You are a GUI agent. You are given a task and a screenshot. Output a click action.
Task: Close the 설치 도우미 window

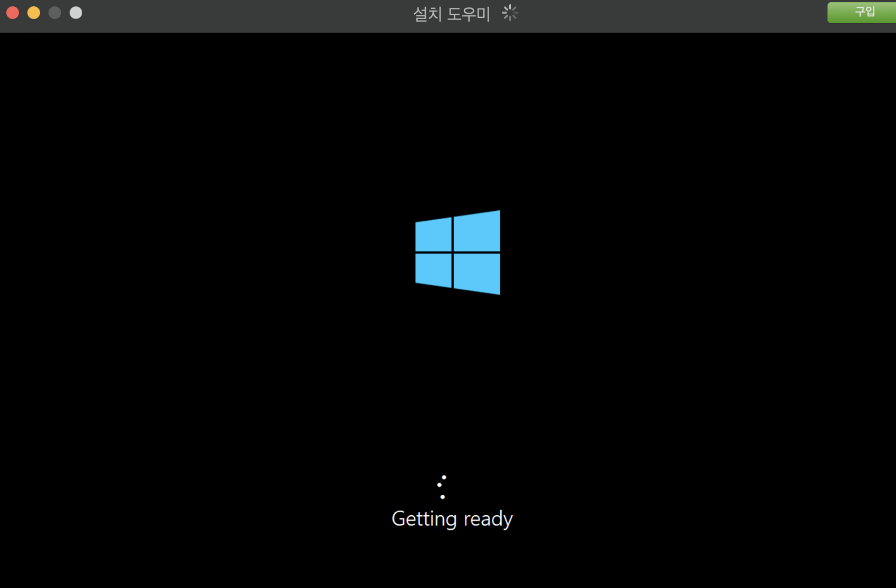(x=13, y=13)
